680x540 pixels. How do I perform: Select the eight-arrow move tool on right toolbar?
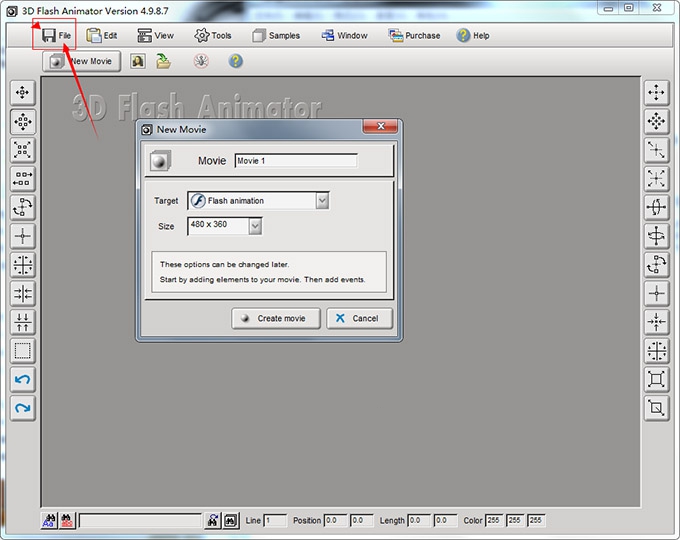(x=656, y=121)
